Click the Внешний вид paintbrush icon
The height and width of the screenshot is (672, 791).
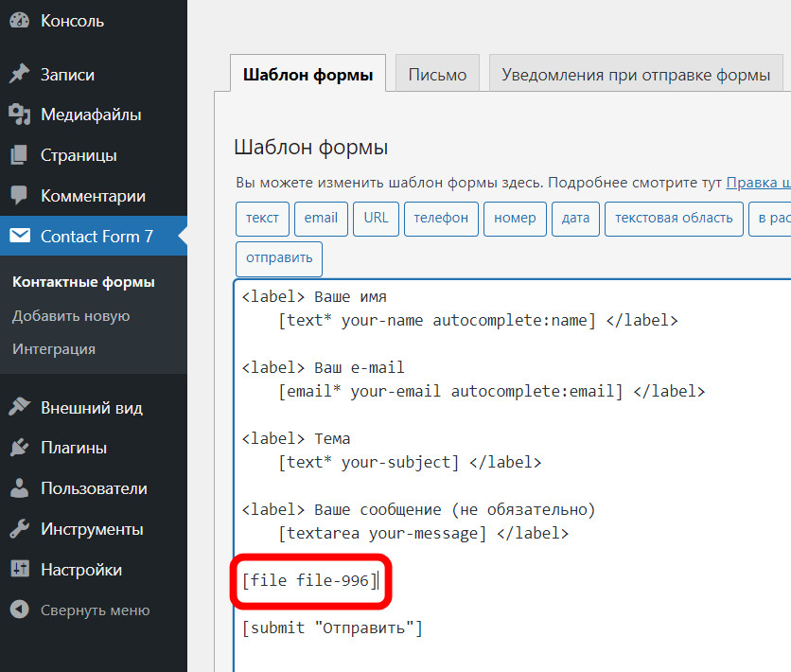pos(20,407)
